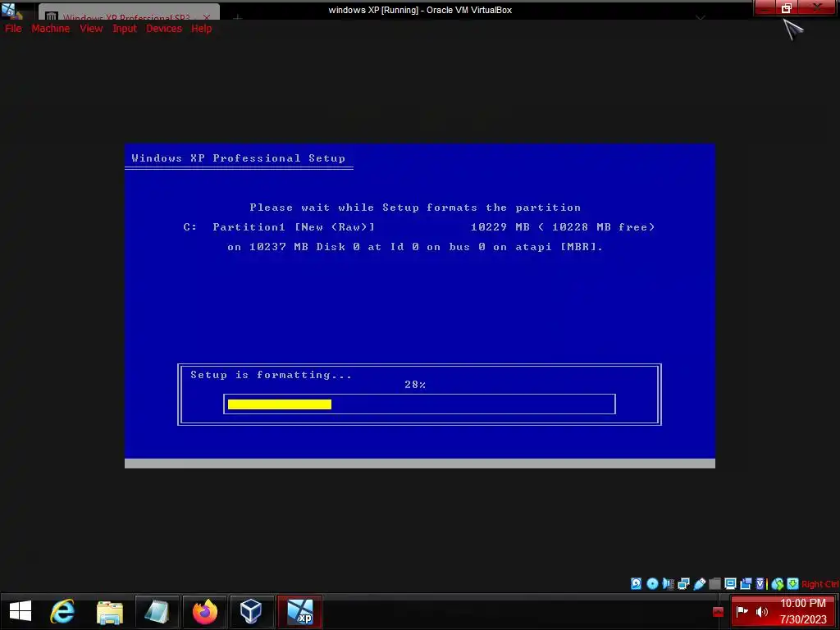Open the File menu

(x=13, y=29)
